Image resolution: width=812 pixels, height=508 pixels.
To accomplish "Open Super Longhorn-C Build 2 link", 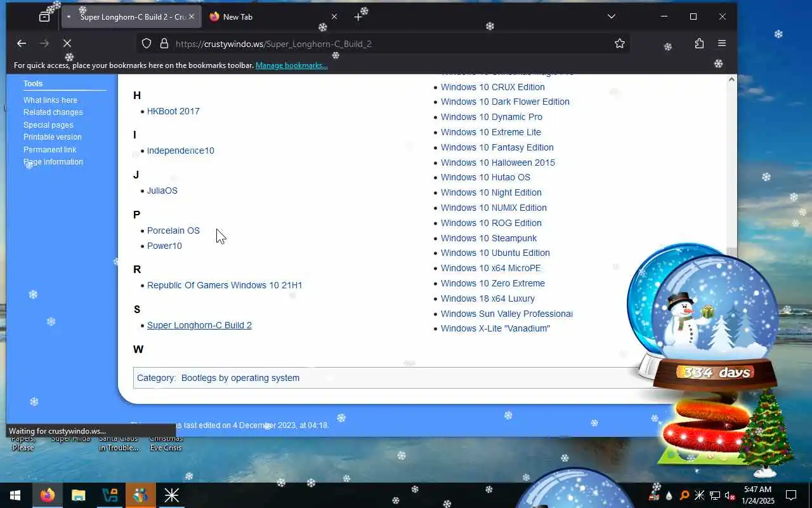I will [199, 325].
